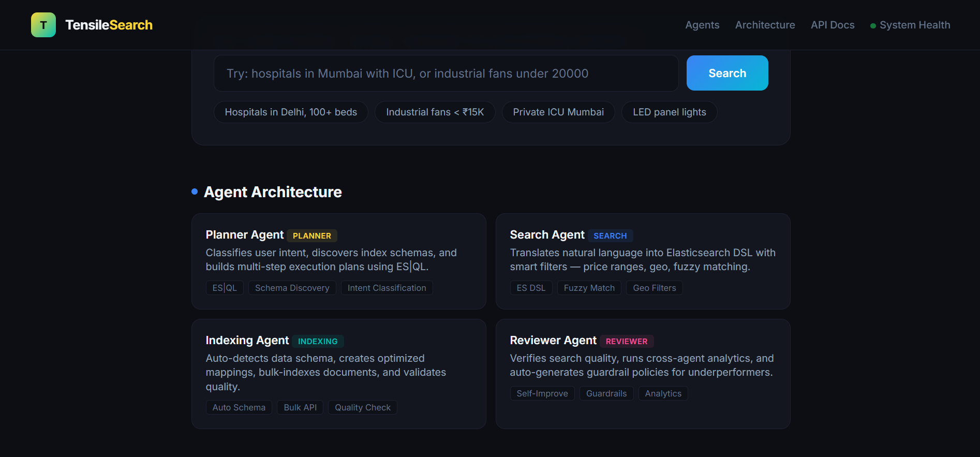Click the TensileSearch brand name
The width and height of the screenshot is (980, 457).
pyautogui.click(x=109, y=25)
